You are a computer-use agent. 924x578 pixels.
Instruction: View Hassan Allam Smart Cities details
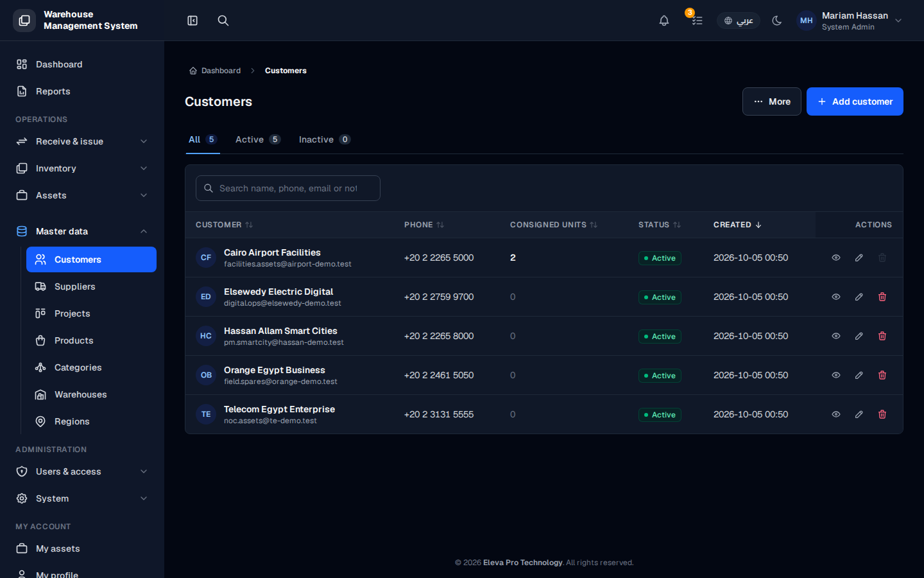click(836, 336)
